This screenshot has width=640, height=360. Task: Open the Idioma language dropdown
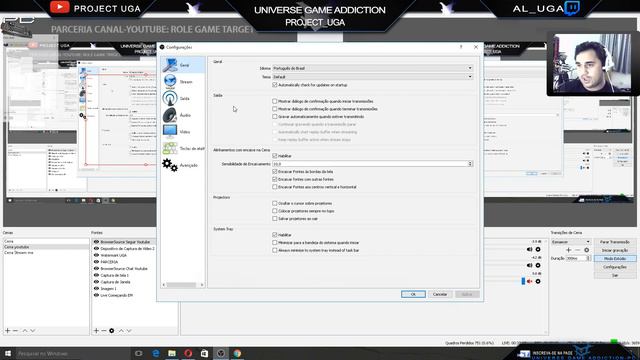click(x=372, y=68)
